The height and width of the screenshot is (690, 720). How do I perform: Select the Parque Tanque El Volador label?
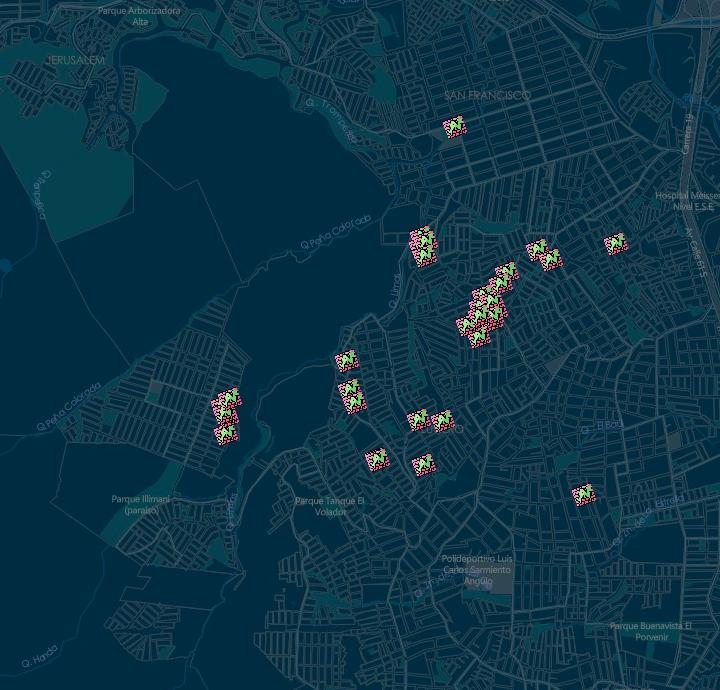(330, 506)
